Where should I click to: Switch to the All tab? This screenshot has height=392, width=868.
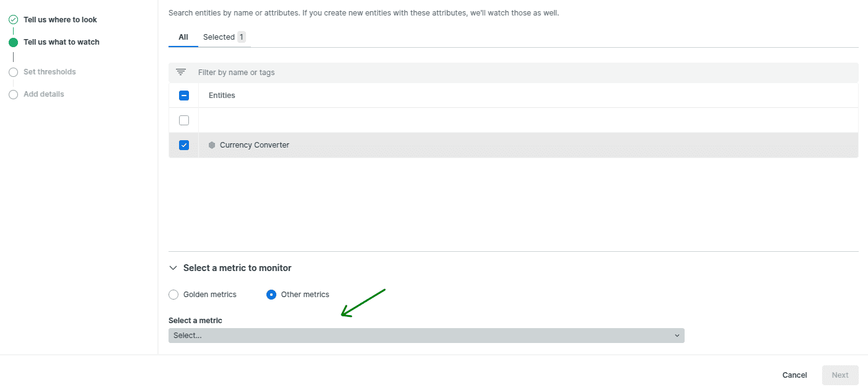coord(183,37)
